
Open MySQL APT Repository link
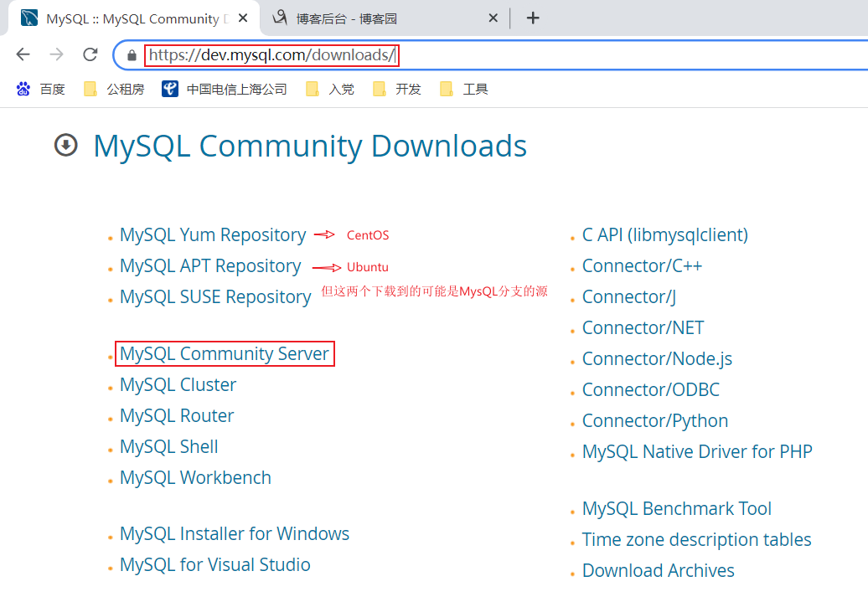(x=210, y=266)
